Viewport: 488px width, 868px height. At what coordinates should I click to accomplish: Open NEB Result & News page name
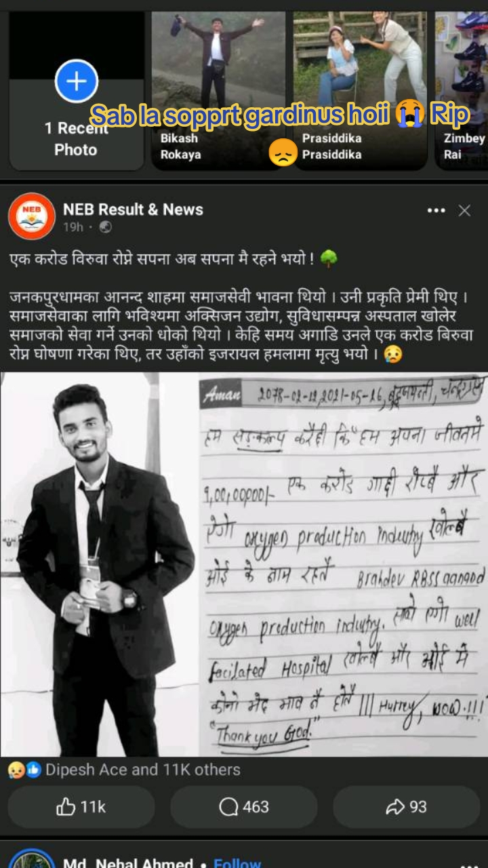(133, 209)
